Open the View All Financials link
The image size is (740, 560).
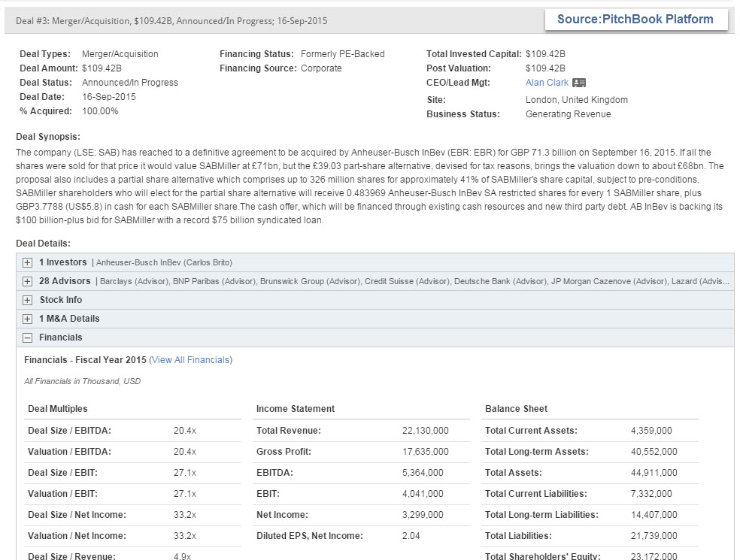191,360
